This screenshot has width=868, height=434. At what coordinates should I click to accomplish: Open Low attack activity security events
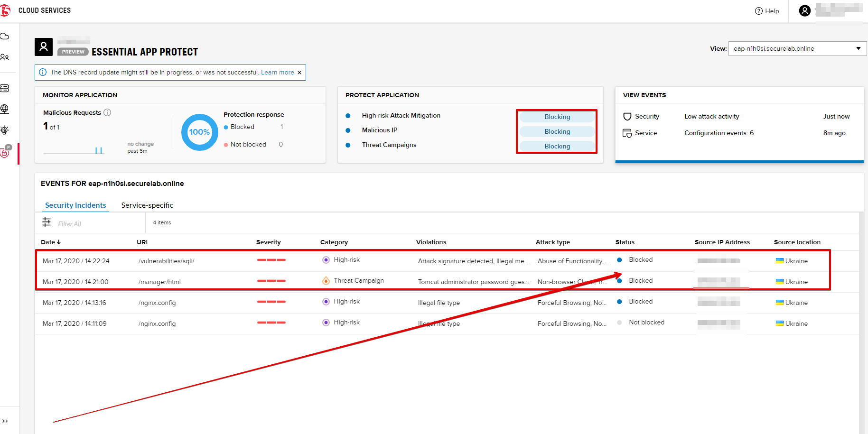click(x=711, y=116)
